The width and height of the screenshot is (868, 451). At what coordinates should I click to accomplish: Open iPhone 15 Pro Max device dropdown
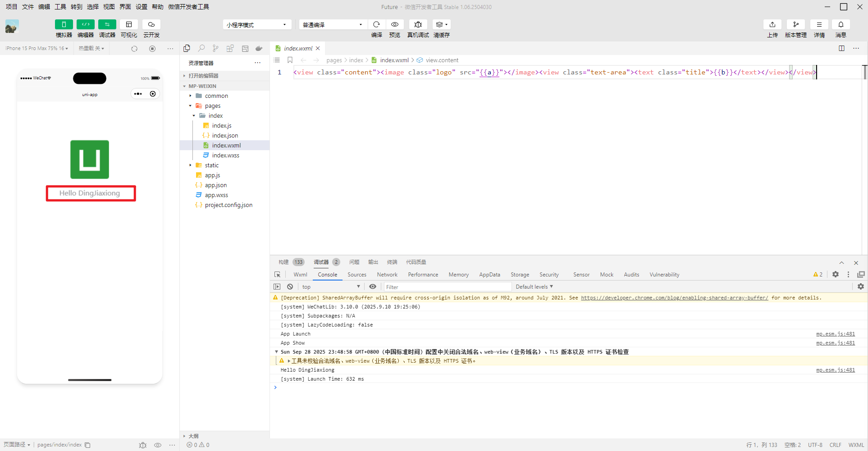(x=37, y=48)
